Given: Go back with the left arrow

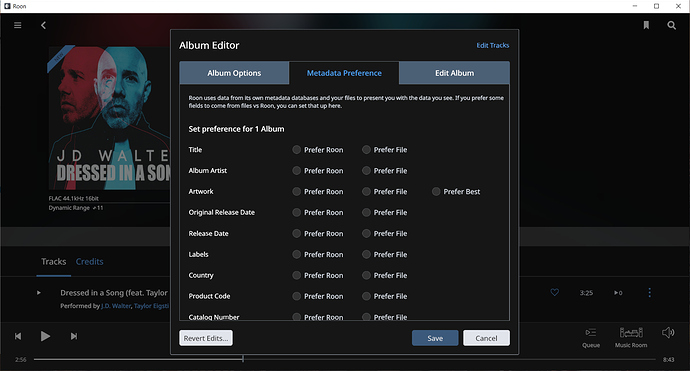Looking at the screenshot, I should coord(43,26).
